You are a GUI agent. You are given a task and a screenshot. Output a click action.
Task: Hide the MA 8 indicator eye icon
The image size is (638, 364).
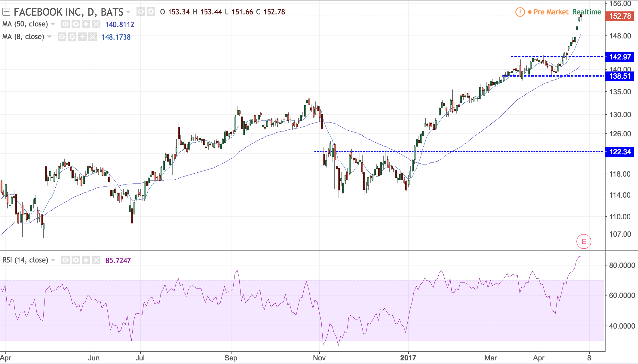62,37
